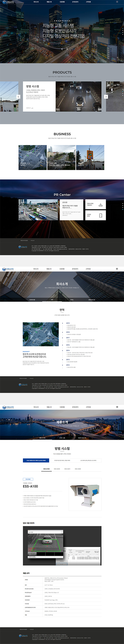Advance to the next hero banner slide

67,49
